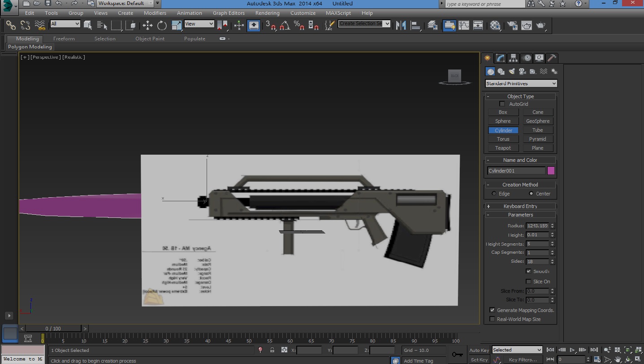
Task: Click the Select and Link chain icon
Action: tap(11, 25)
